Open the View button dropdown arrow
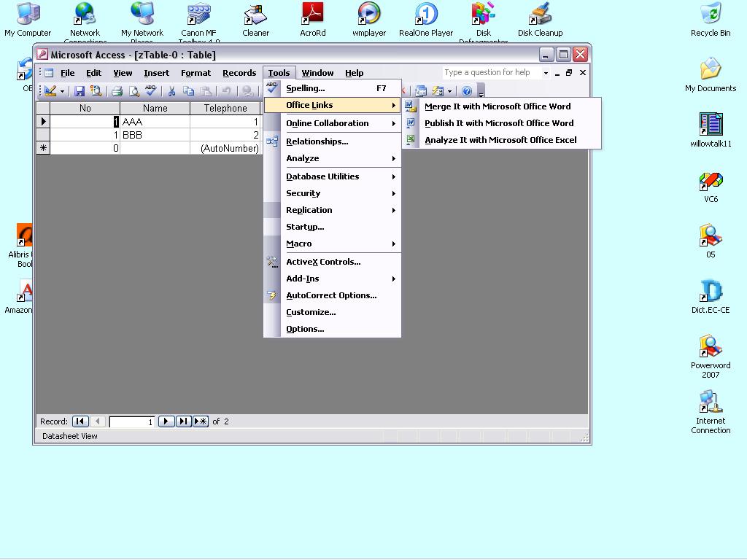 62,91
